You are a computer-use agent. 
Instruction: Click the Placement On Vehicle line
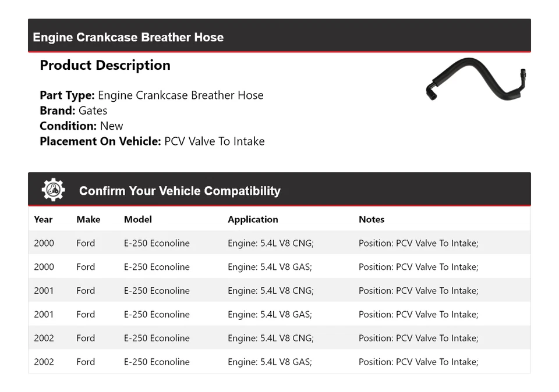tap(152, 141)
